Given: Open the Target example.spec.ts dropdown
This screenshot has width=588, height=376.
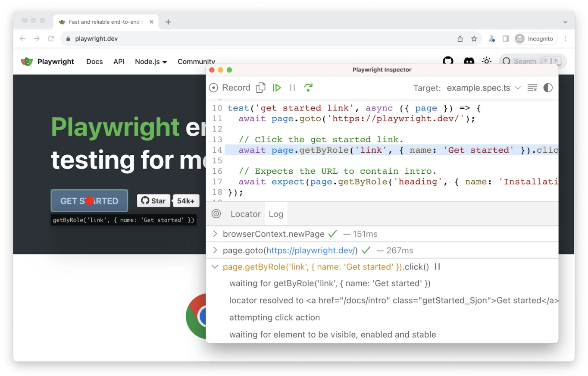Looking at the screenshot, I should pos(484,88).
